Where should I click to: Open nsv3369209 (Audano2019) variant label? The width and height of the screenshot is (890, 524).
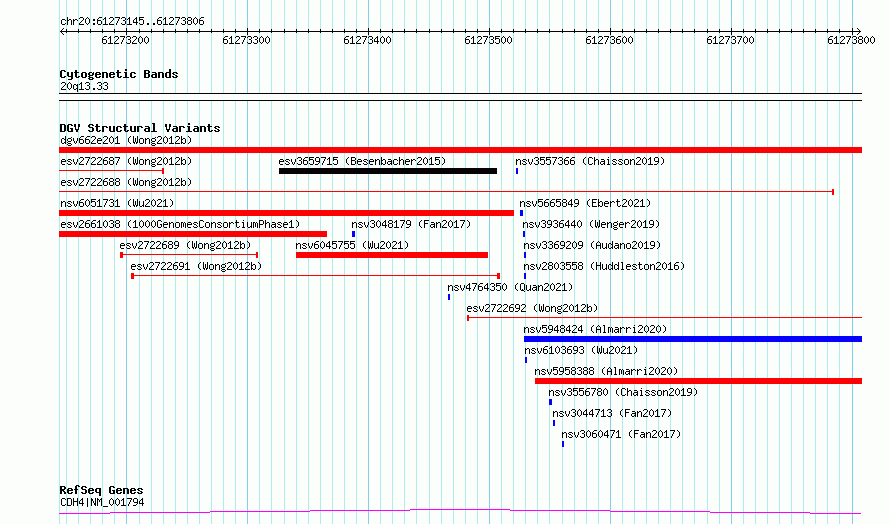click(592, 245)
